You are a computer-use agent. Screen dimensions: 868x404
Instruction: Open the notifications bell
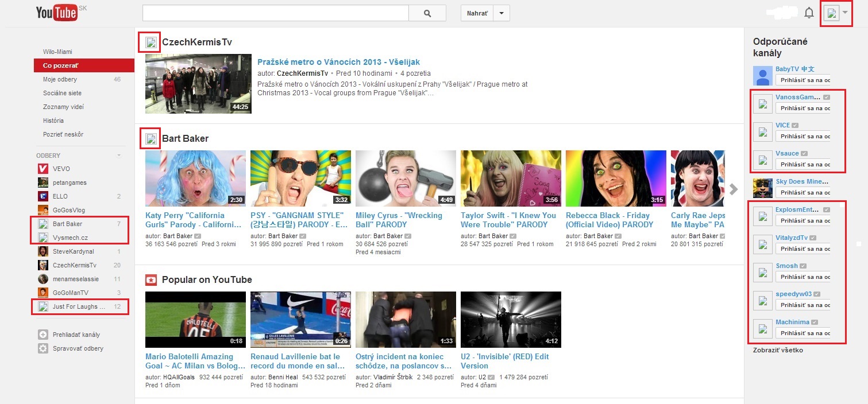tap(809, 13)
